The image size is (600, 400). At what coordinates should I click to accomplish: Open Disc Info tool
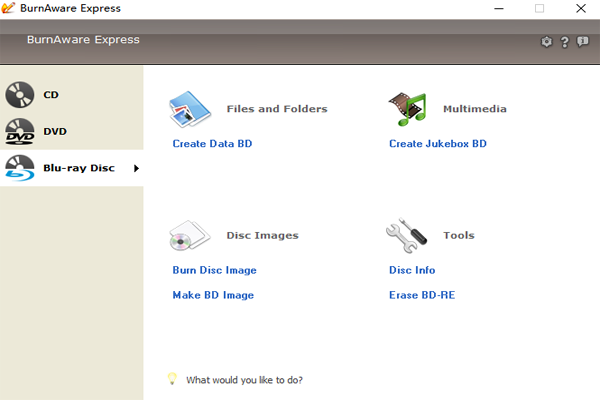412,270
